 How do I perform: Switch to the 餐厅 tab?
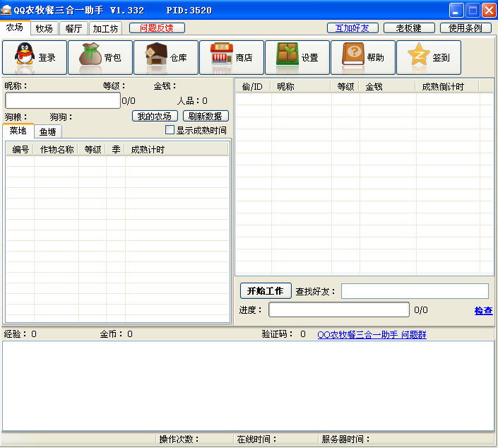[73, 28]
